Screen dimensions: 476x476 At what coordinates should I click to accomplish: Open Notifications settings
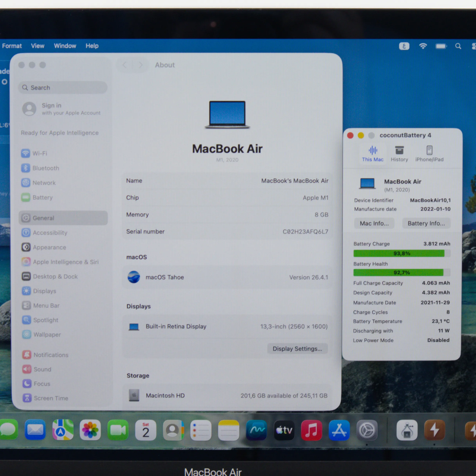[x=45, y=355]
